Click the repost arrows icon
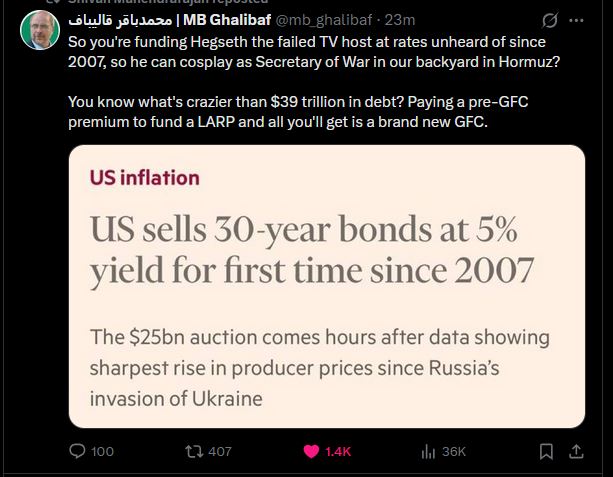This screenshot has height=477, width=613. [194, 452]
